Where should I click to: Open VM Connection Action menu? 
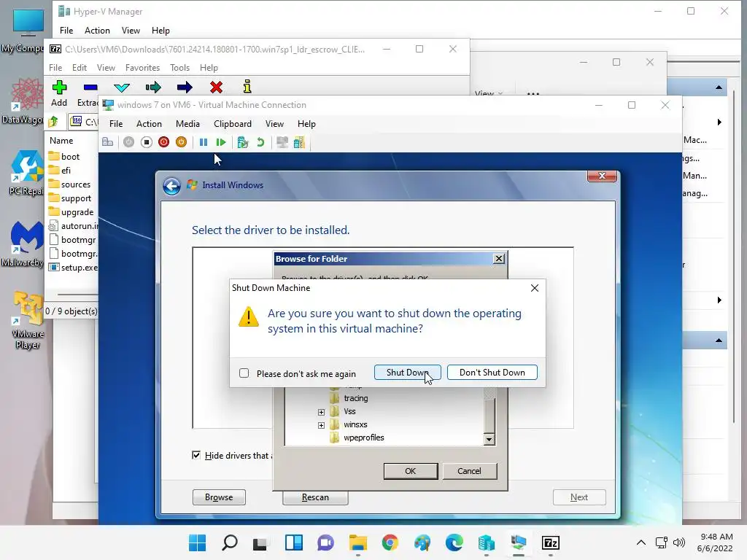tap(149, 124)
